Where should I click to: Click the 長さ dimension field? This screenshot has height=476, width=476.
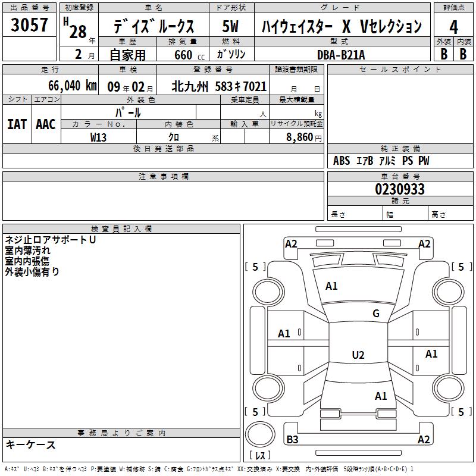coord(355,213)
